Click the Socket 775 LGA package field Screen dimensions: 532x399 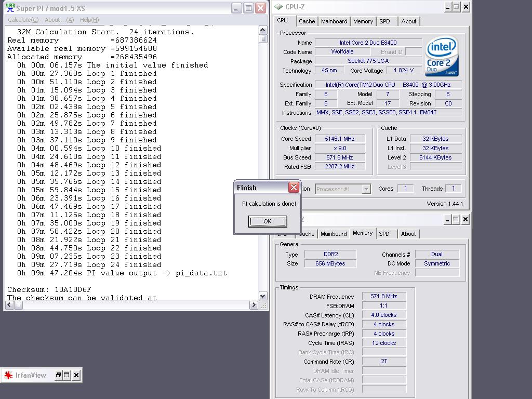(x=368, y=61)
